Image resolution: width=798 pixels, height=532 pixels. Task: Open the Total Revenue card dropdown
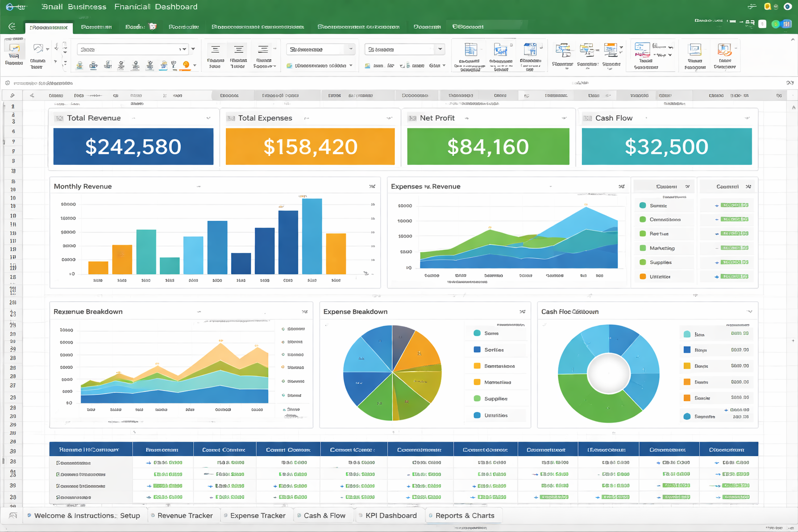click(x=209, y=118)
